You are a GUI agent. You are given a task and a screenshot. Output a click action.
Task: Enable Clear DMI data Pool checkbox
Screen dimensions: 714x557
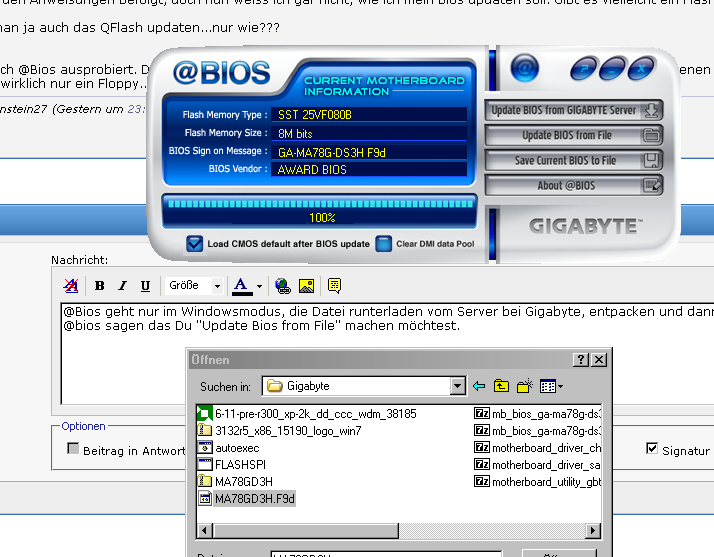383,244
